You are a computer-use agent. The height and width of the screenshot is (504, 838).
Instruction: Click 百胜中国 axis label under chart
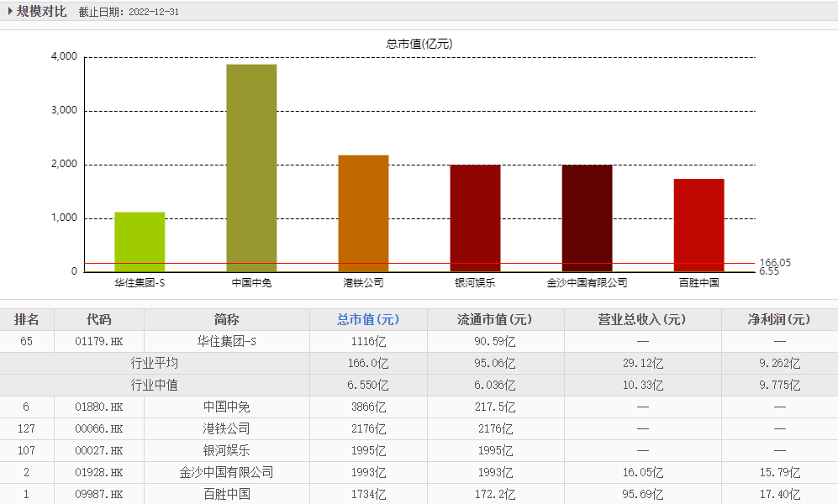click(x=699, y=282)
